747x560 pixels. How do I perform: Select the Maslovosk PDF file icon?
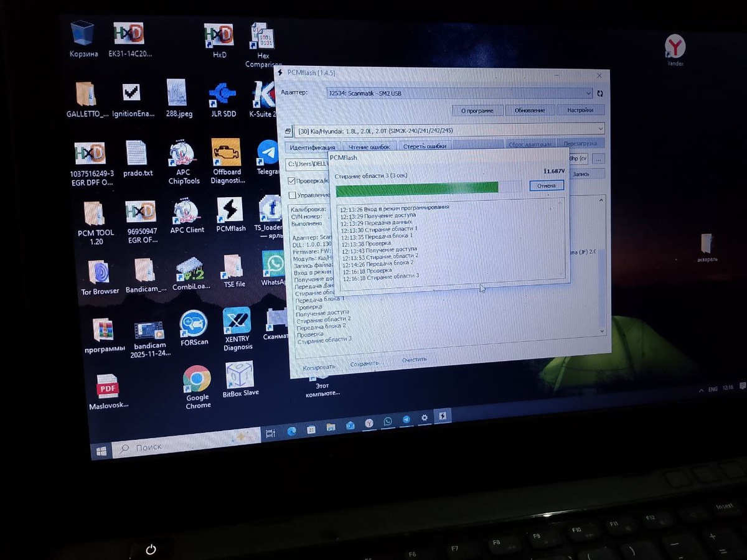[x=108, y=392]
